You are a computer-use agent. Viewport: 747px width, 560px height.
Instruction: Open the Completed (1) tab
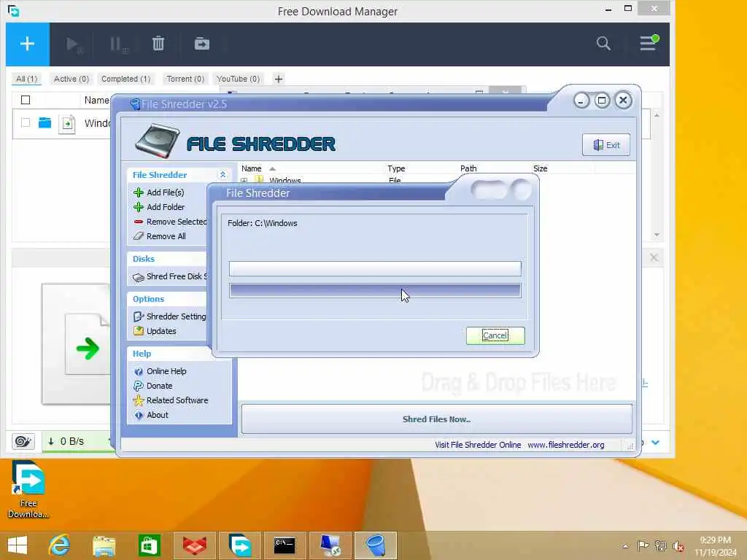(125, 79)
